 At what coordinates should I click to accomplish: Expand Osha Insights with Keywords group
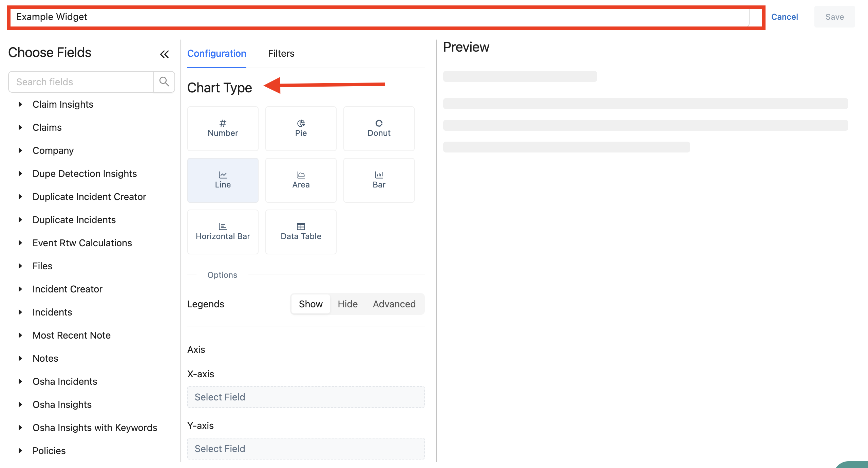click(20, 428)
